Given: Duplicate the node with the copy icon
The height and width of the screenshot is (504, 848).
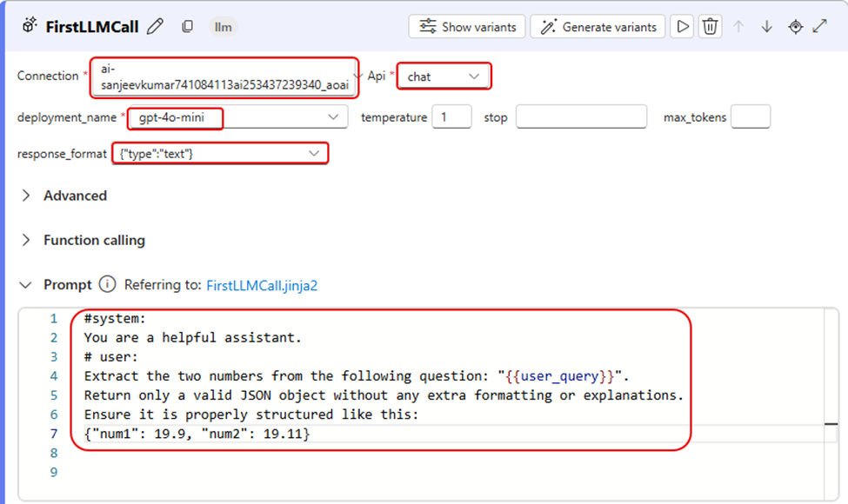Looking at the screenshot, I should point(187,26).
